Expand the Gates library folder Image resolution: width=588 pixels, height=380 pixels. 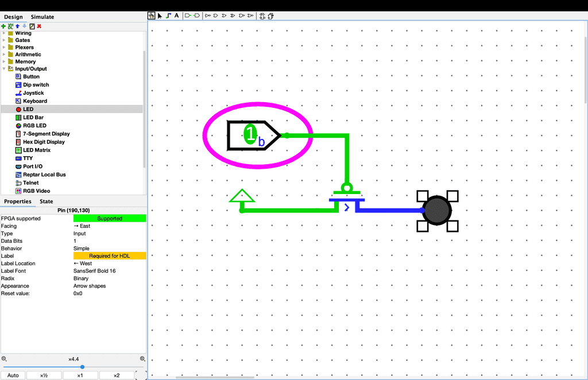coord(3,40)
